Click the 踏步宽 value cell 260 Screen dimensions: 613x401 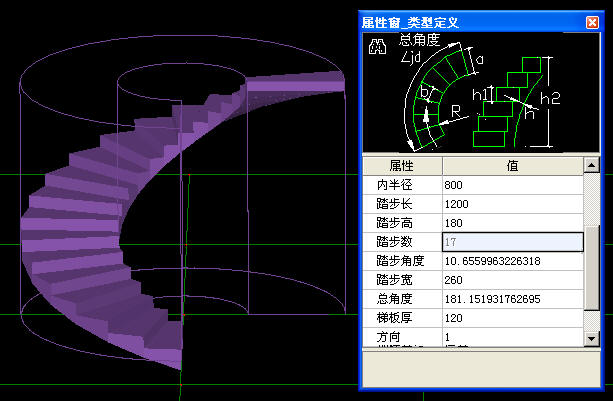click(513, 280)
